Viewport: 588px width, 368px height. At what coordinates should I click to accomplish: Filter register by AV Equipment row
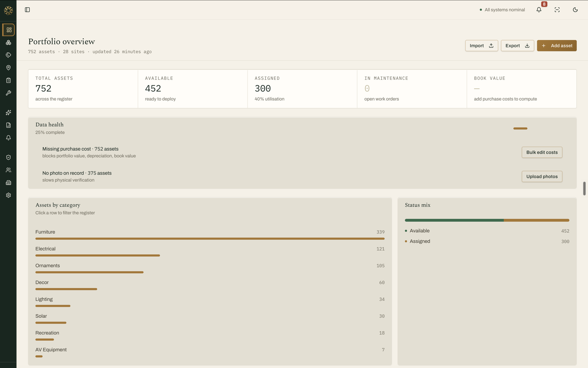tap(210, 353)
